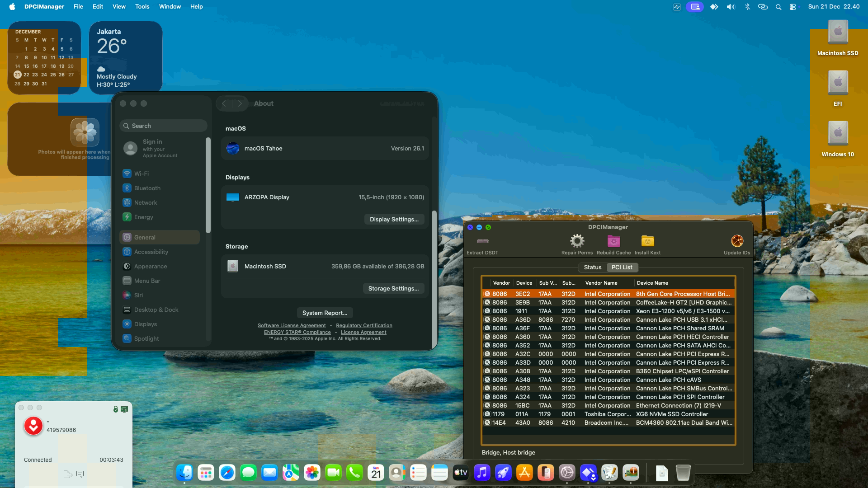Open the Apple menu

[12, 7]
